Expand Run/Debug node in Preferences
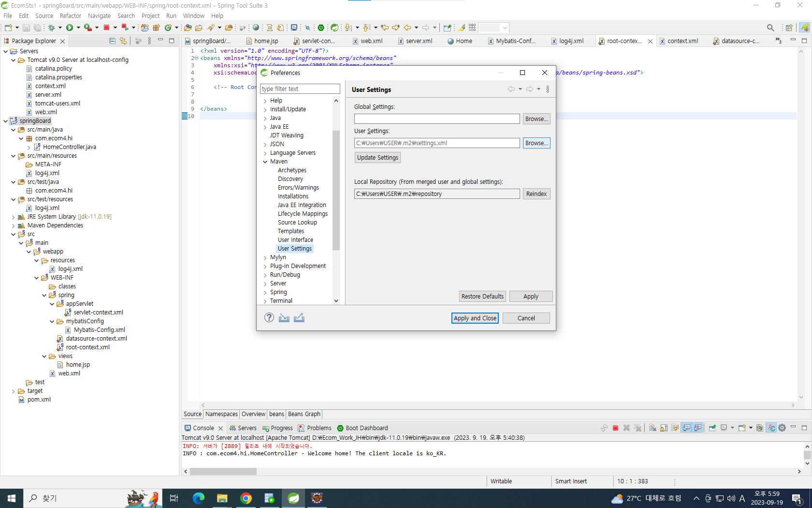This screenshot has width=812, height=508. [x=265, y=275]
